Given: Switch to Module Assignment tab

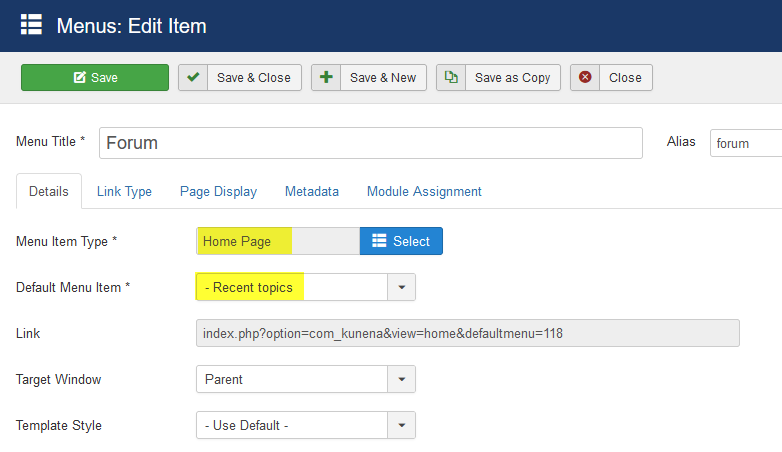Looking at the screenshot, I should coord(424,191).
